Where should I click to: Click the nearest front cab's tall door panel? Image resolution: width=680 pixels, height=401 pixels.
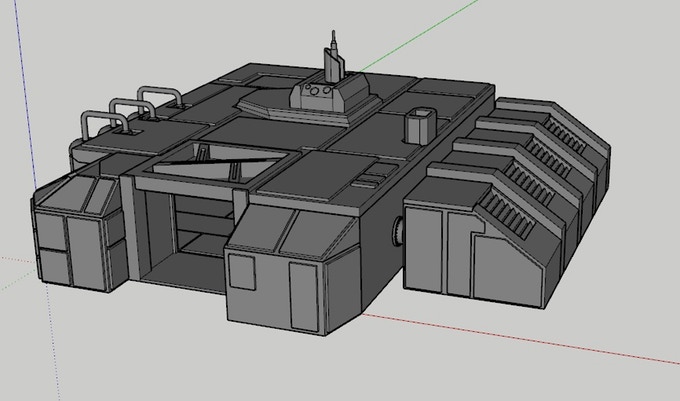click(304, 297)
